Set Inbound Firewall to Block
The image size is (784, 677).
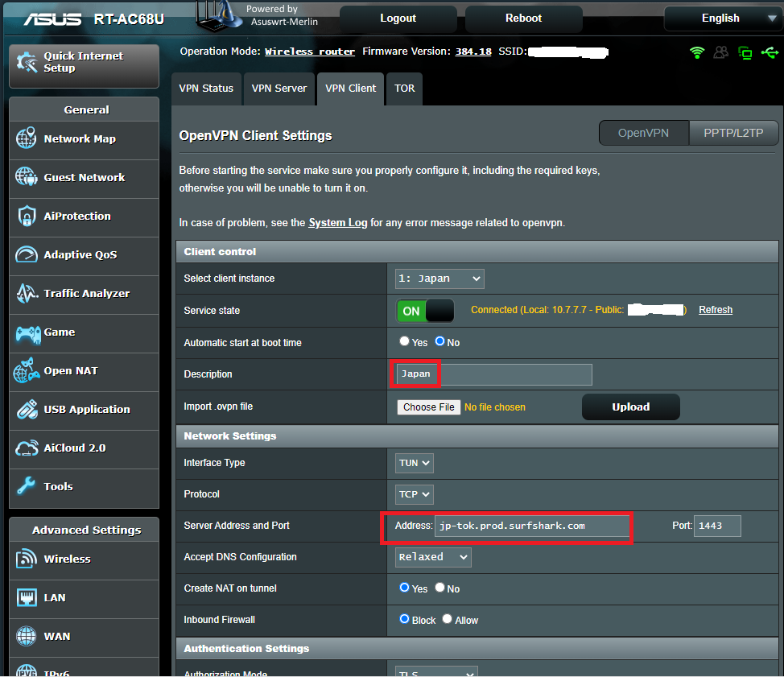pos(405,619)
